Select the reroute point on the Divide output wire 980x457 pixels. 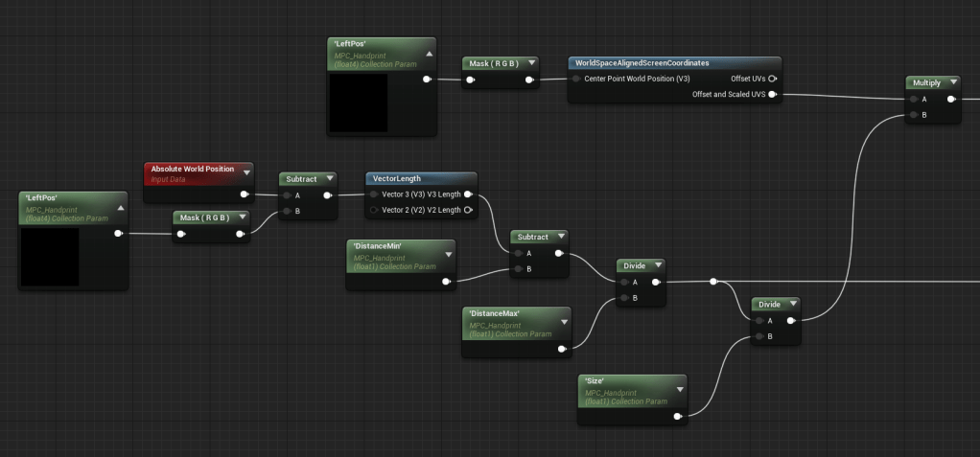[x=712, y=282]
